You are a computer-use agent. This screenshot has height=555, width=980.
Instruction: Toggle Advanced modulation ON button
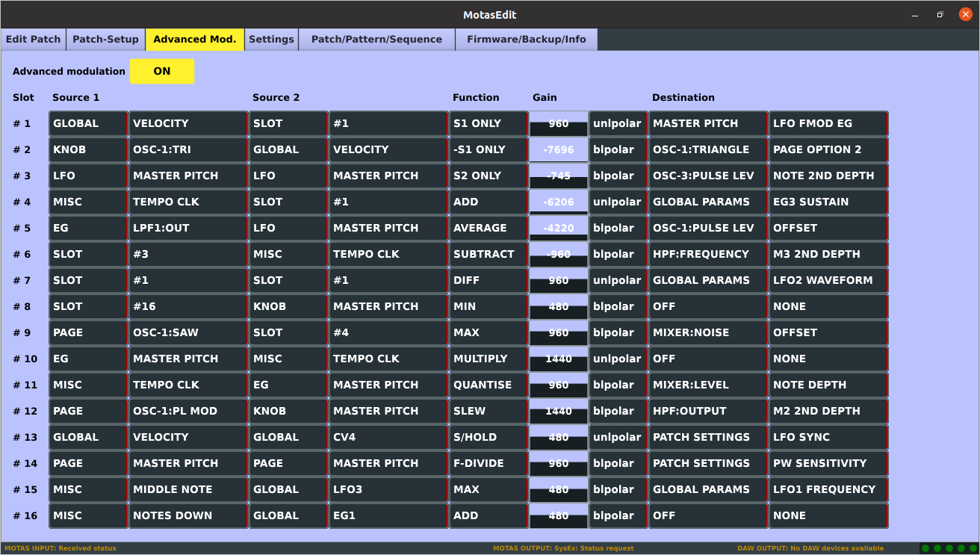(161, 72)
